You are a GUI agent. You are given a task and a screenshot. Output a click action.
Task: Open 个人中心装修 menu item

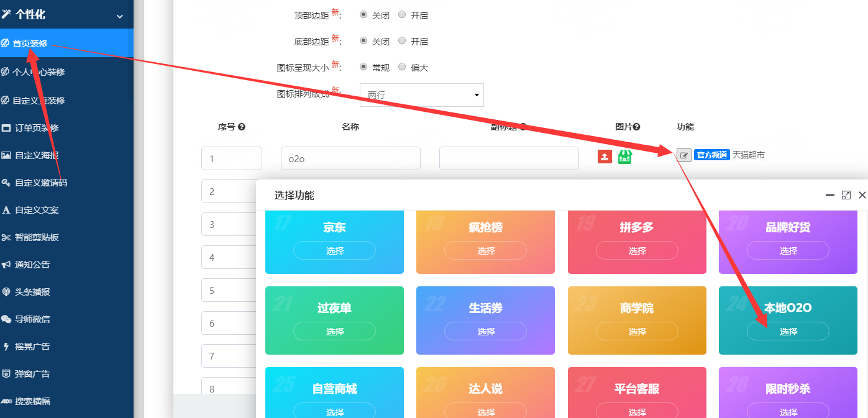click(x=66, y=71)
